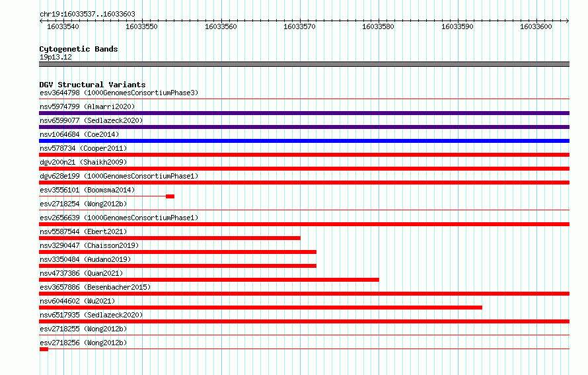Click ruler position 16033600

[x=536, y=26]
